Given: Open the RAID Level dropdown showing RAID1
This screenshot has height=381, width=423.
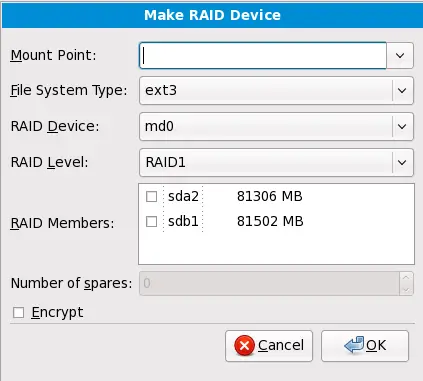Looking at the screenshot, I should [x=276, y=162].
